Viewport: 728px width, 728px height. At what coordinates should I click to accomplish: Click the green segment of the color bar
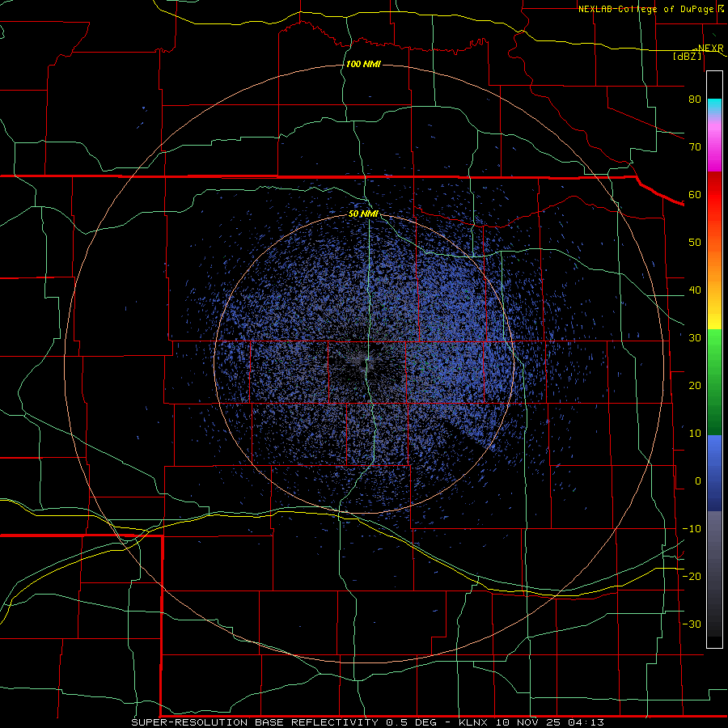(714, 382)
